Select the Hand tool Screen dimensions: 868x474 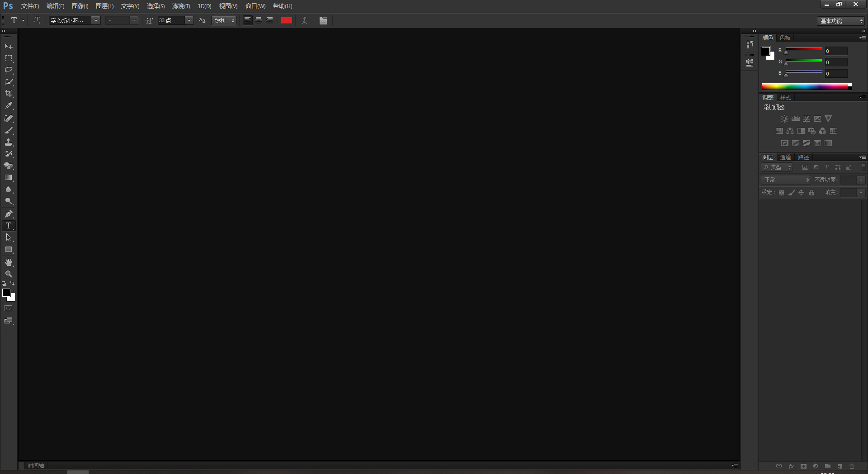[x=9, y=262]
